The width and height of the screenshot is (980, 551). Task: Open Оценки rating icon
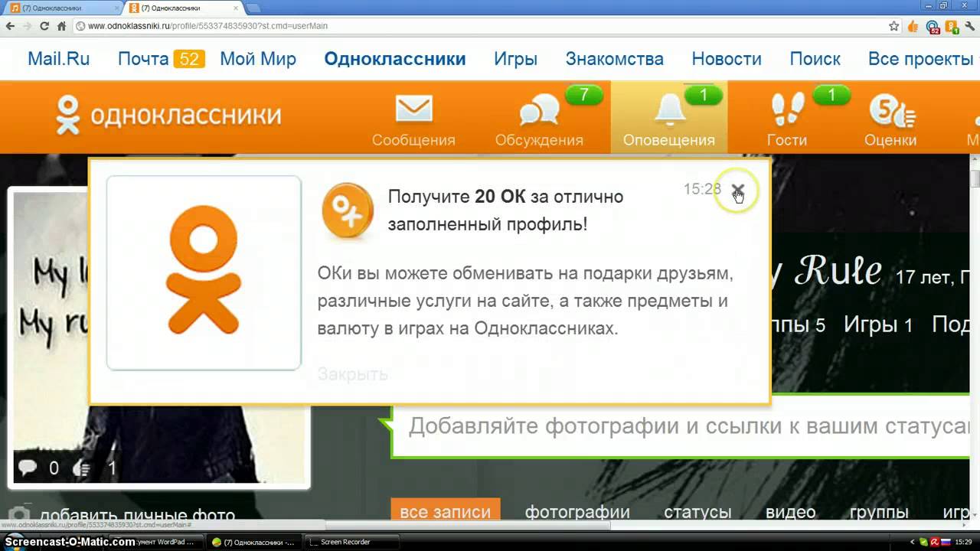click(891, 110)
